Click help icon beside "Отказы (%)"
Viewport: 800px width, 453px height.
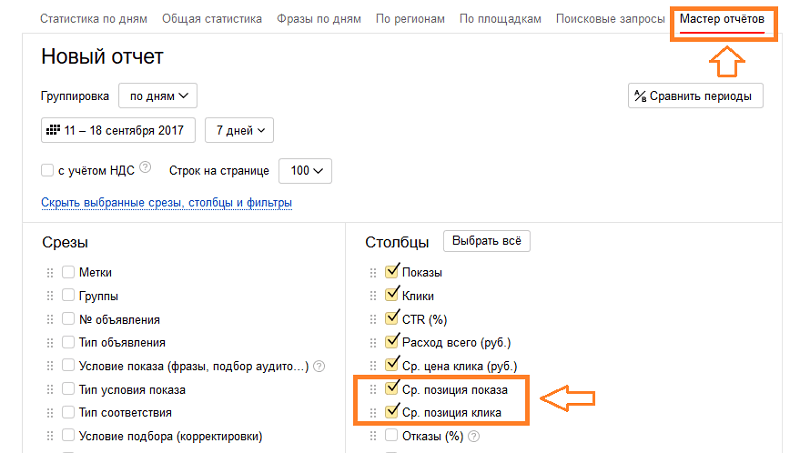(473, 436)
